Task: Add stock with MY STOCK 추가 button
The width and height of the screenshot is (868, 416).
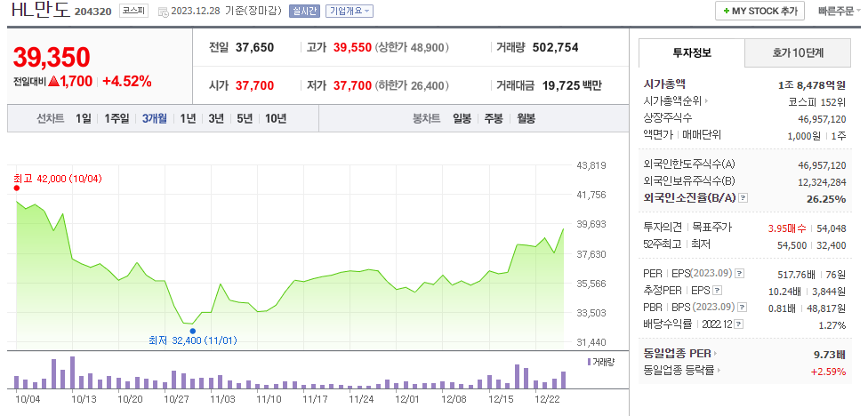Action: point(759,11)
